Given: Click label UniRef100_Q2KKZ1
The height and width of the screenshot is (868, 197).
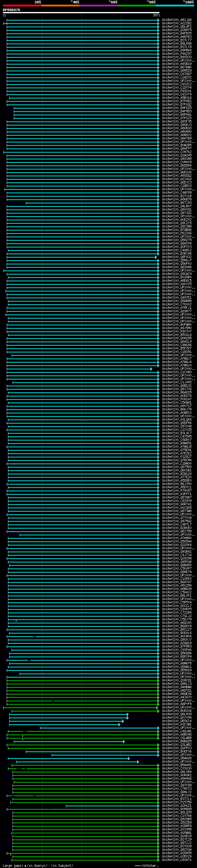Looking at the screenshot, I should click(176, 806).
